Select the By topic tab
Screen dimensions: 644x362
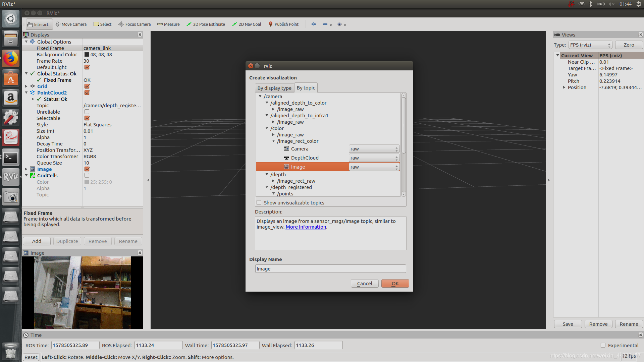306,88
